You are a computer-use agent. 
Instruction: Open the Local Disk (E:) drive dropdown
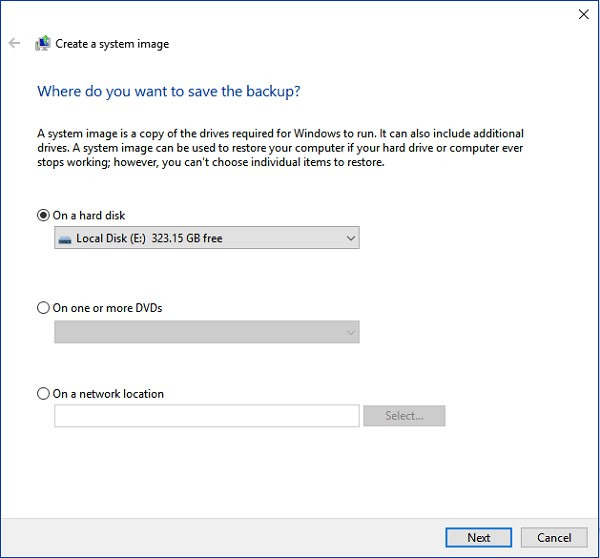point(207,238)
